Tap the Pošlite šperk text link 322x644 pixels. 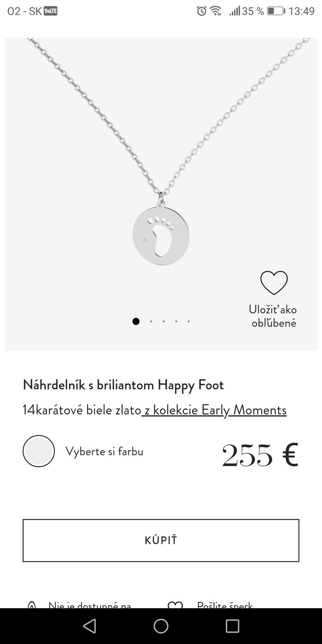point(225,605)
